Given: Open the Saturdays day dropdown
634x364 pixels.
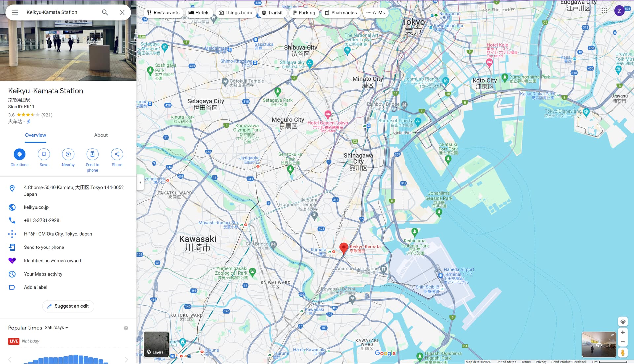Looking at the screenshot, I should (x=56, y=328).
